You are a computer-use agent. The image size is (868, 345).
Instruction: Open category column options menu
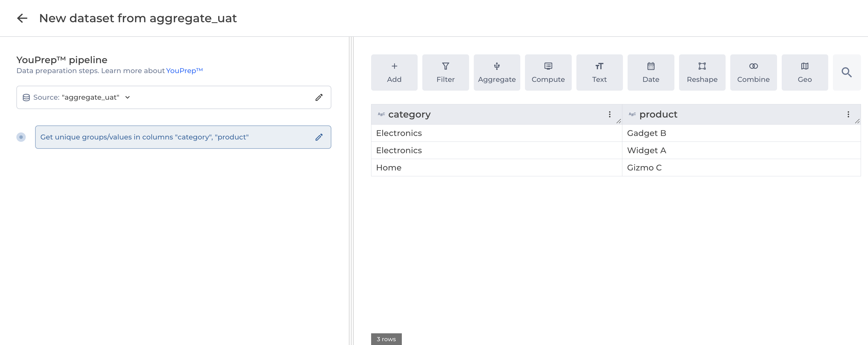pos(609,115)
